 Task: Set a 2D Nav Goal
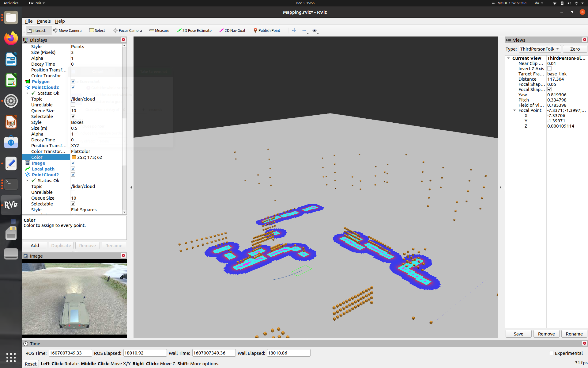(232, 30)
